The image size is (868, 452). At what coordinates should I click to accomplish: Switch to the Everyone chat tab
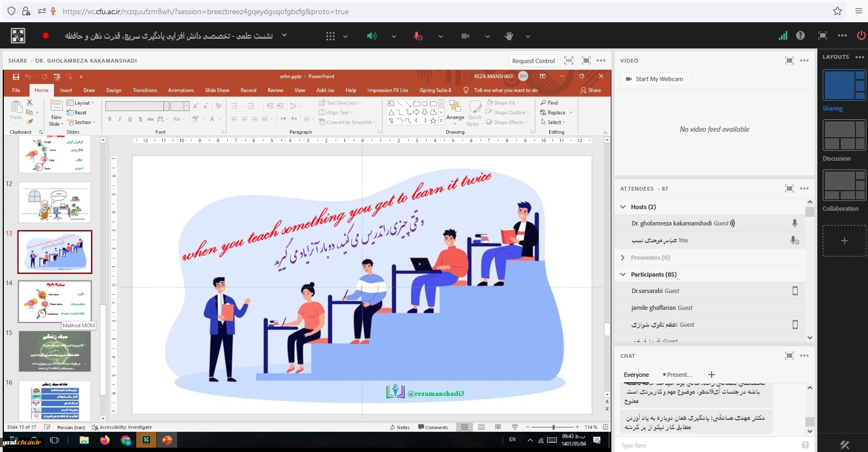pyautogui.click(x=636, y=375)
